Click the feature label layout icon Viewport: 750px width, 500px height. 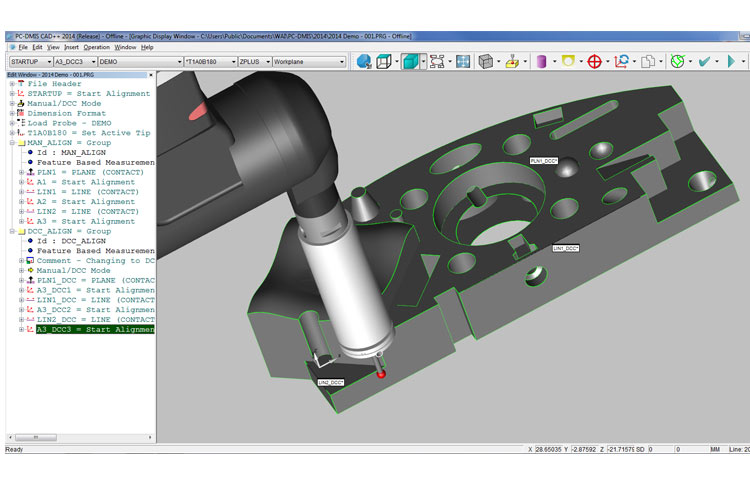(x=437, y=61)
